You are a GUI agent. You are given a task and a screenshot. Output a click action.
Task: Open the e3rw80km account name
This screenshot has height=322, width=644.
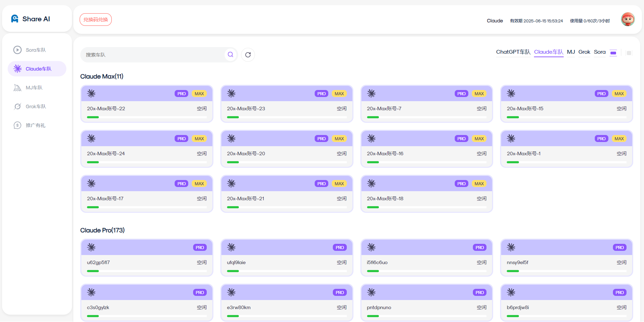pos(239,307)
